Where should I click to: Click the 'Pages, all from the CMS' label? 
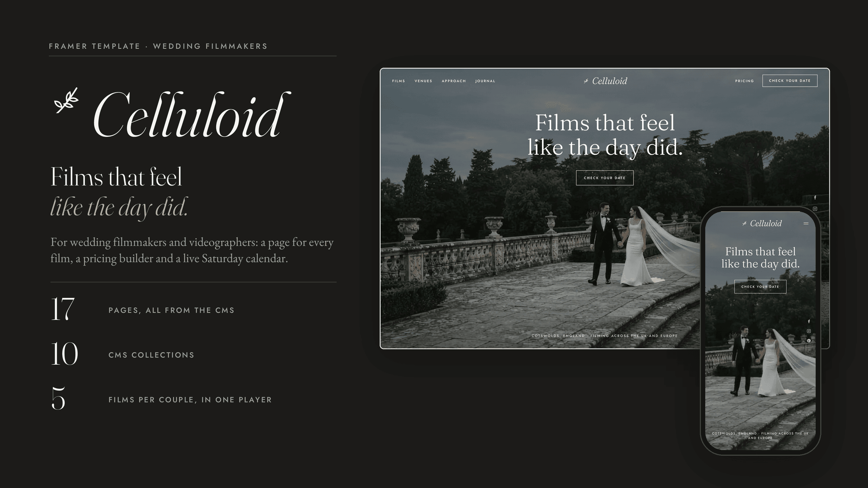(x=171, y=311)
